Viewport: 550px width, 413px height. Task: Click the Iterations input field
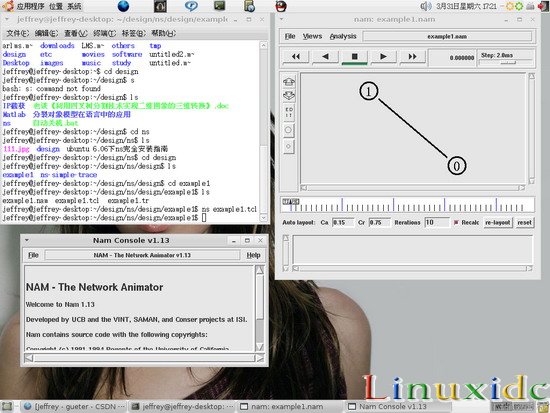pos(436,222)
